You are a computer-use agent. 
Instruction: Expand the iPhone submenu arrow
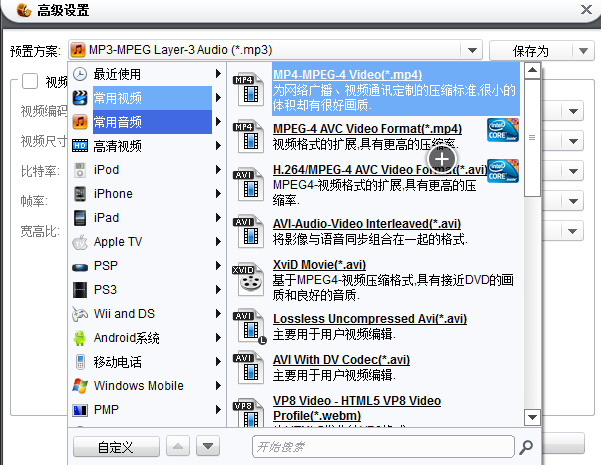point(218,193)
